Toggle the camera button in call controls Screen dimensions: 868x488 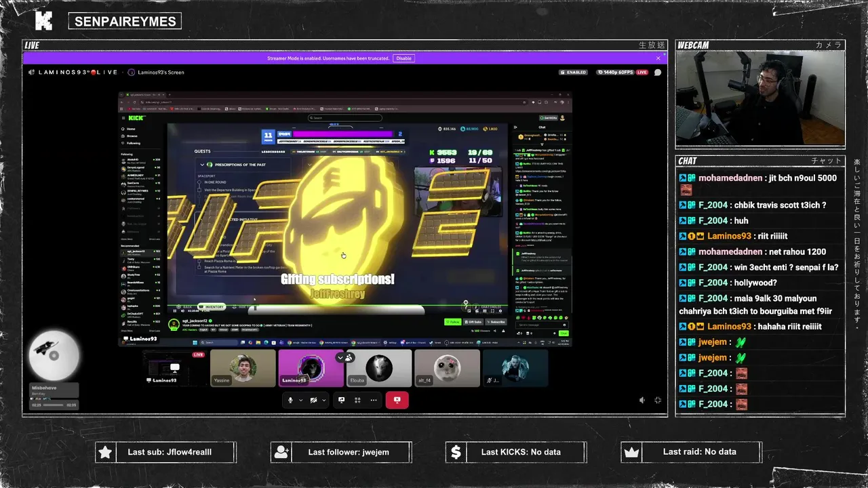pyautogui.click(x=313, y=400)
